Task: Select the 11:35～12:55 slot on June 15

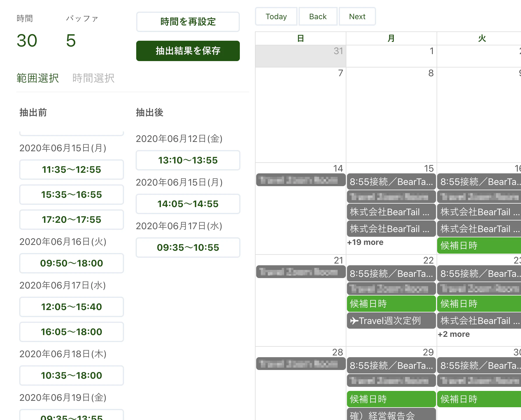Action: [x=71, y=170]
